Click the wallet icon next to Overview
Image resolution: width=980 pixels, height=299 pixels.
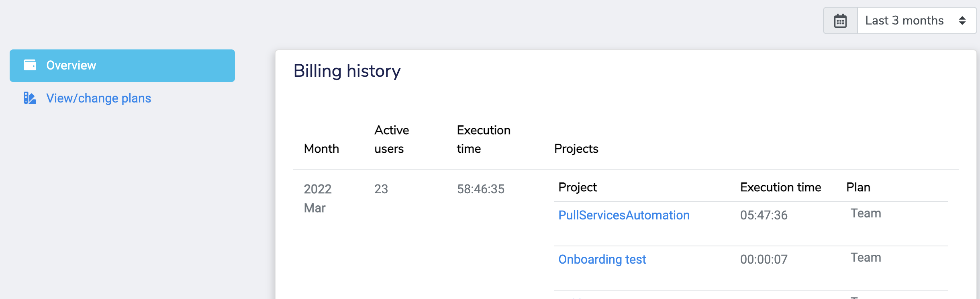click(x=30, y=65)
